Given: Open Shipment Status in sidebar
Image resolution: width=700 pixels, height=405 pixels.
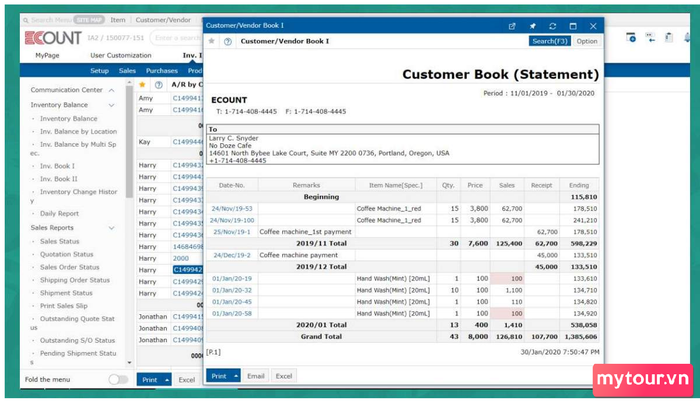Looking at the screenshot, I should click(x=66, y=293).
